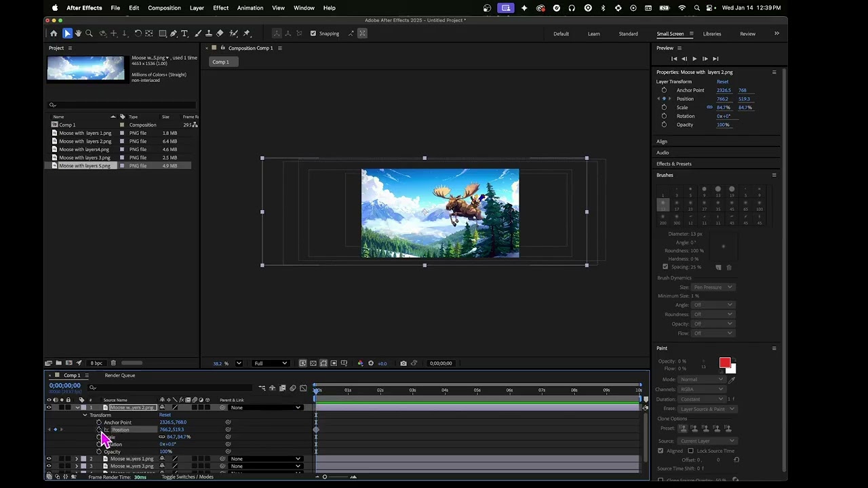Select the Pen tool
The image size is (868, 488).
pos(174,33)
